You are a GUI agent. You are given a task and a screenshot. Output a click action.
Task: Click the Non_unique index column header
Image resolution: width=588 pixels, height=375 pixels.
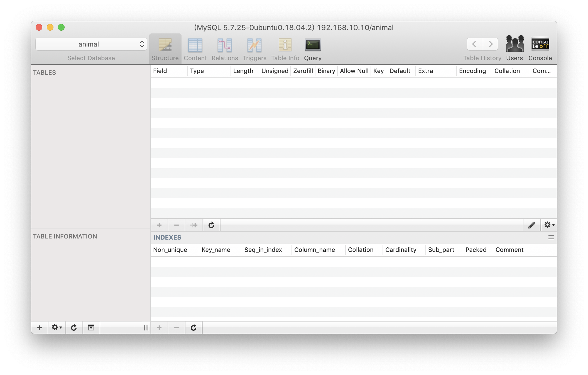point(175,250)
